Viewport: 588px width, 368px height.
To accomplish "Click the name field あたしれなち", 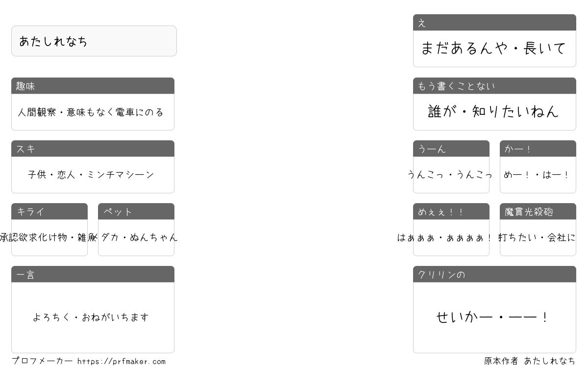I will point(94,41).
